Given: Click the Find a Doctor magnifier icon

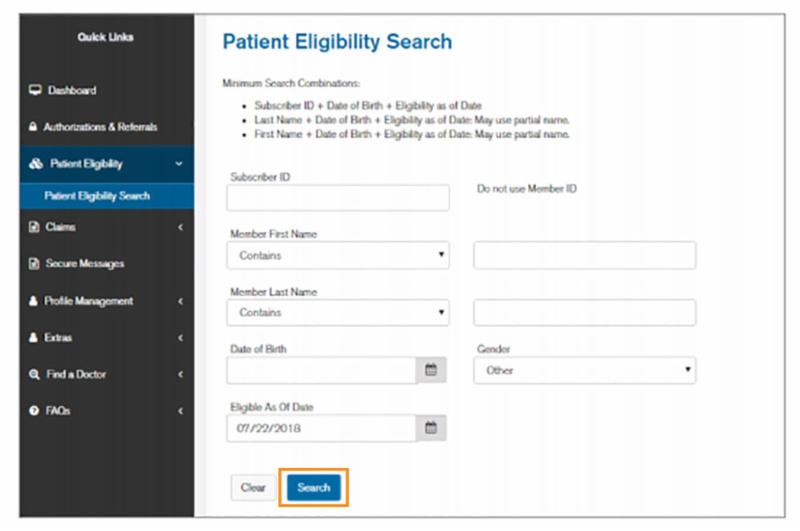Looking at the screenshot, I should 34,374.
